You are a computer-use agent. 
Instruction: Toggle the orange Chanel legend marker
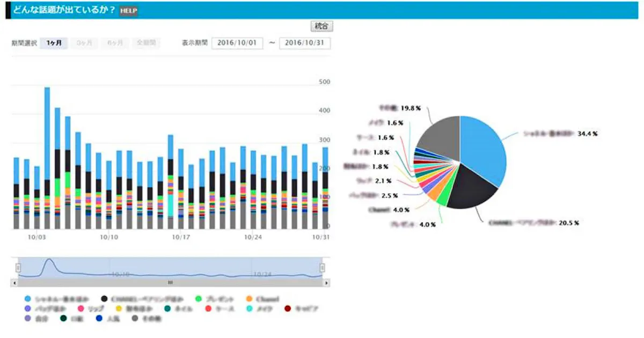click(248, 299)
